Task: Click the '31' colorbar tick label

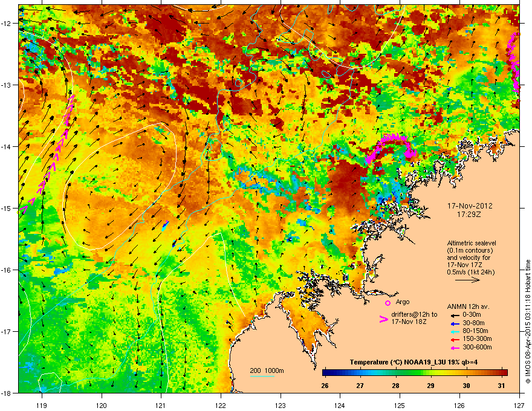Action: (x=501, y=386)
